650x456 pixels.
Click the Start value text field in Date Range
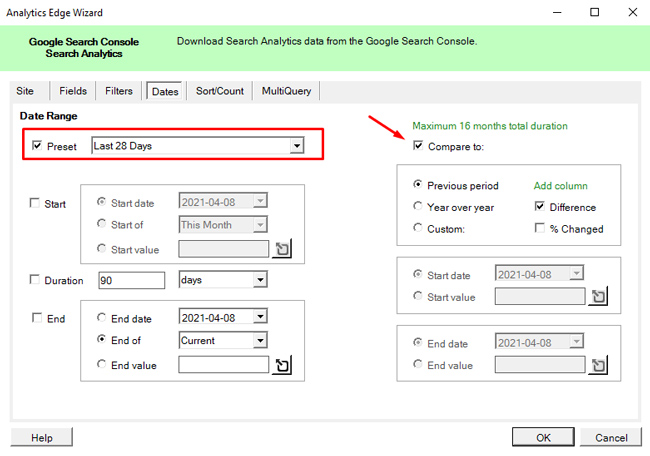coord(223,249)
